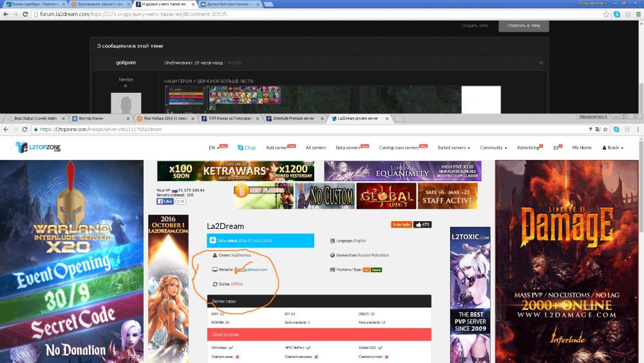Open the la2dream.com website link
Screen dimensions: 644x363
pyautogui.click(x=251, y=270)
